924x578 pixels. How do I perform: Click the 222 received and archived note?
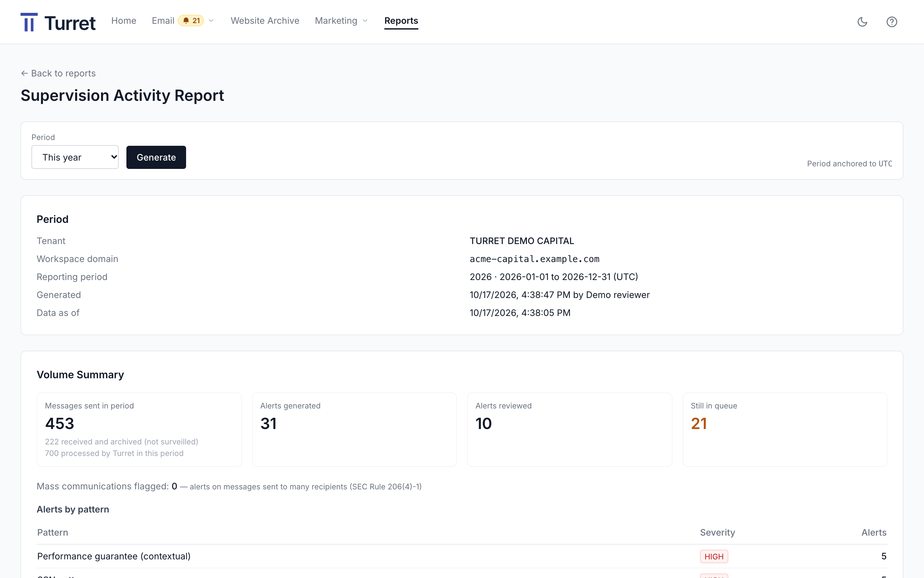(x=121, y=442)
